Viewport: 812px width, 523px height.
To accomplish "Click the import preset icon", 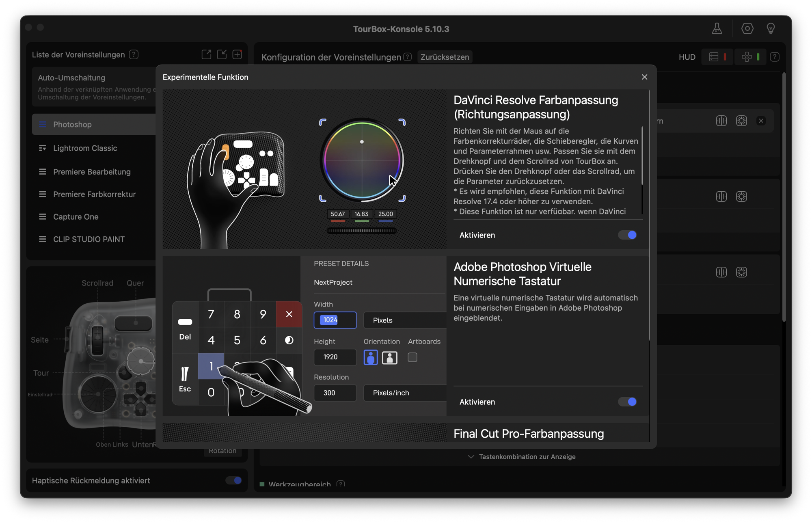I will 222,54.
